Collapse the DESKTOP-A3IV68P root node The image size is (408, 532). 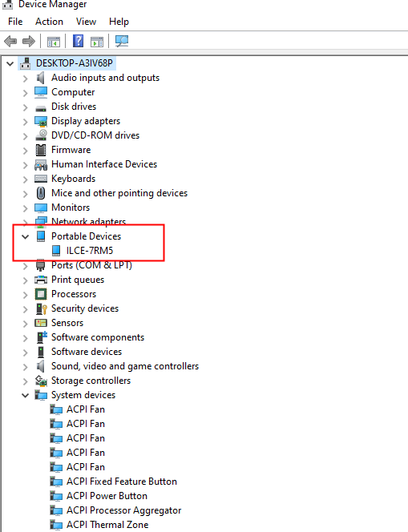tap(10, 63)
